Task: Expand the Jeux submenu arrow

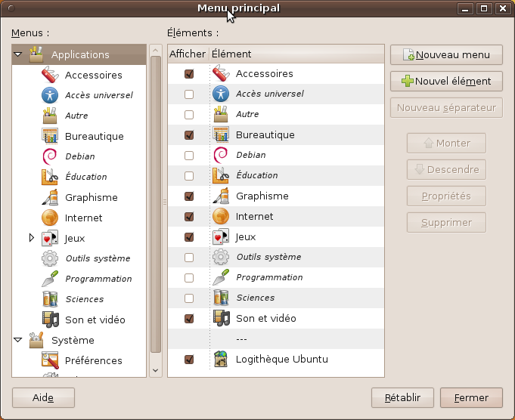Action: (x=31, y=238)
